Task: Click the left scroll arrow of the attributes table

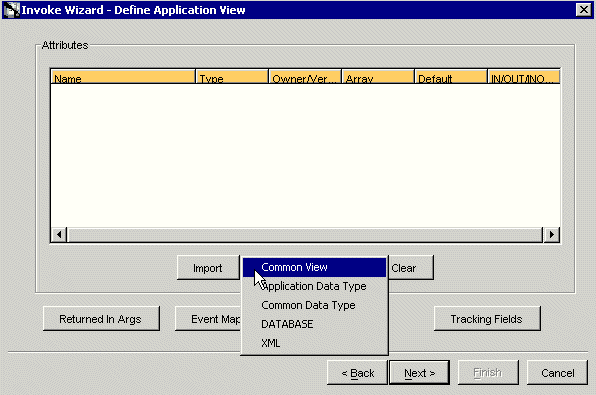Action: point(59,235)
